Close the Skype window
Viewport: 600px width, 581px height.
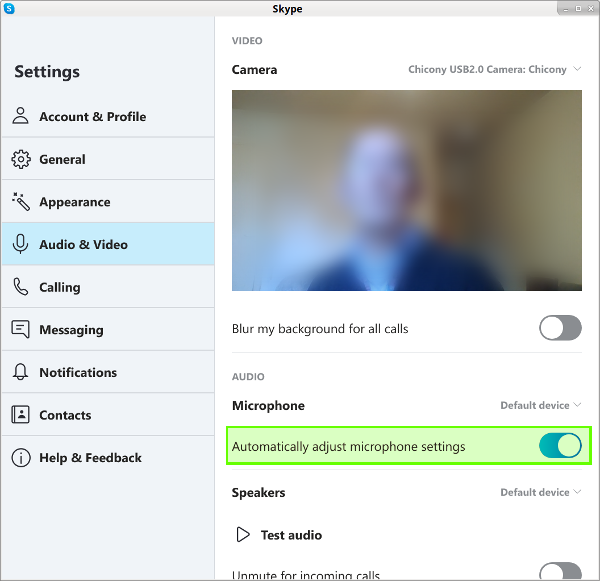pyautogui.click(x=590, y=8)
